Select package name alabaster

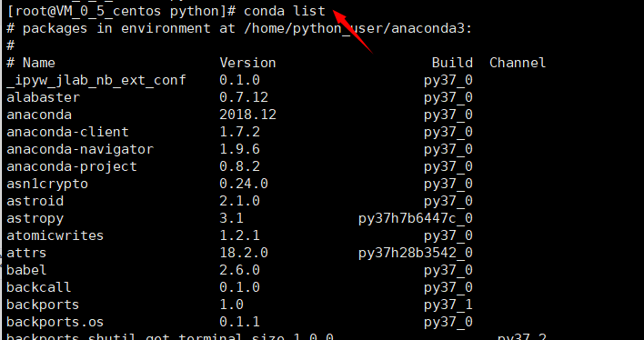point(43,97)
